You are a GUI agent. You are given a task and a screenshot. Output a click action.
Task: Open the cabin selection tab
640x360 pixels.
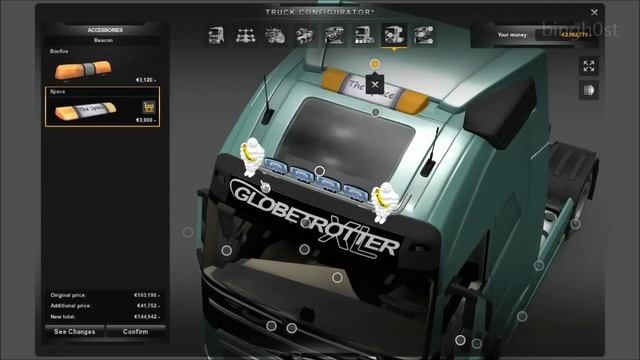click(216, 36)
